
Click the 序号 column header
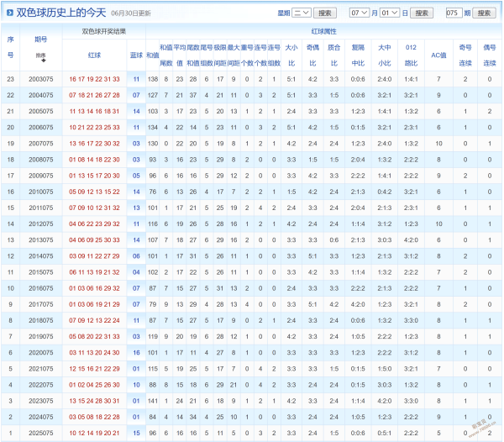(x=11, y=47)
